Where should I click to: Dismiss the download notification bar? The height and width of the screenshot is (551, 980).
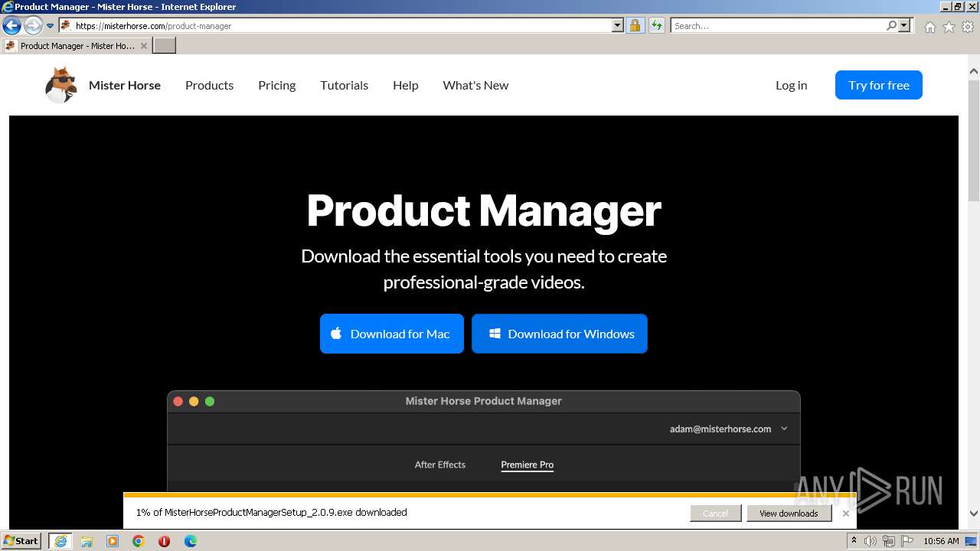pyautogui.click(x=846, y=513)
